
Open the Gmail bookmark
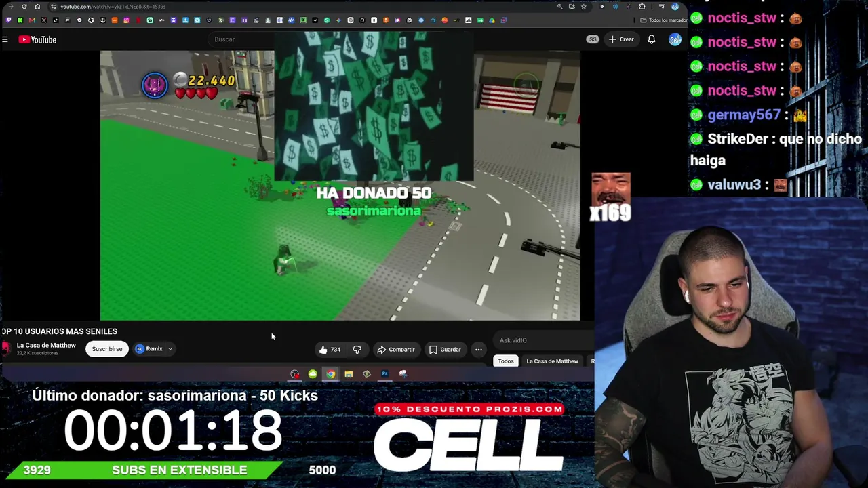coord(32,20)
